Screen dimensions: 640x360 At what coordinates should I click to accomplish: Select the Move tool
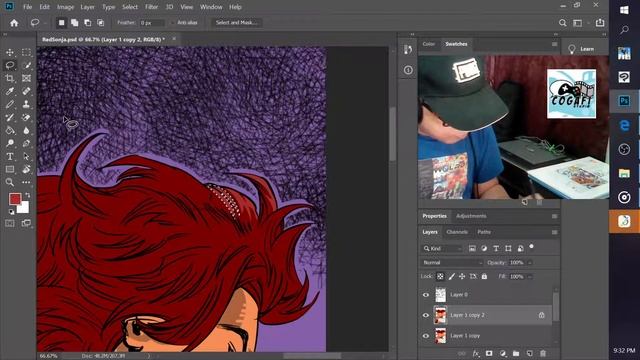coord(10,52)
